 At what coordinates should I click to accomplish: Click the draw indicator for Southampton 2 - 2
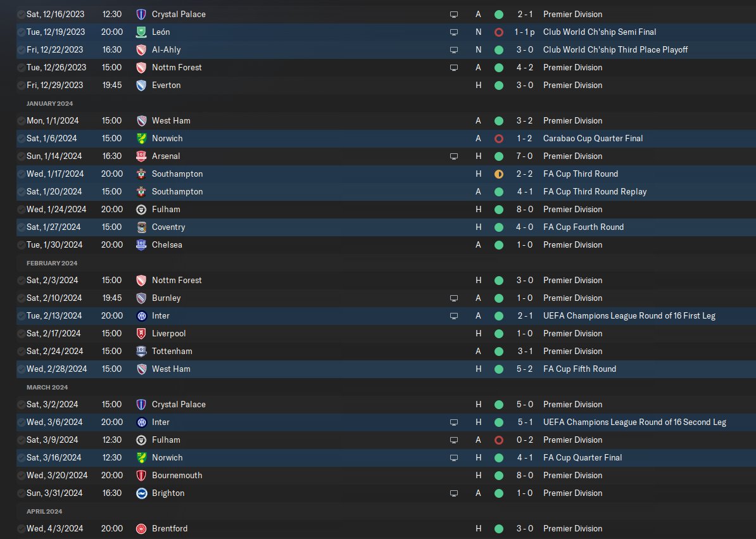point(499,174)
